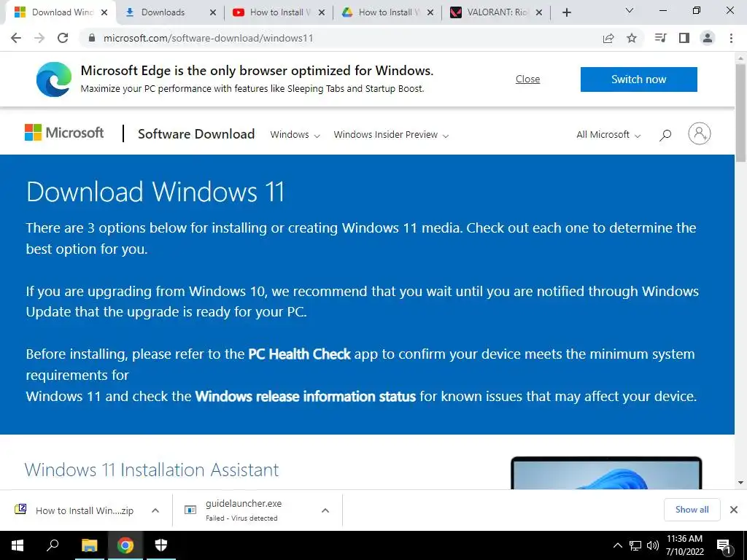Close the Google Drive How to Install tab
Screen dimensions: 747x560
pyautogui.click(x=430, y=12)
